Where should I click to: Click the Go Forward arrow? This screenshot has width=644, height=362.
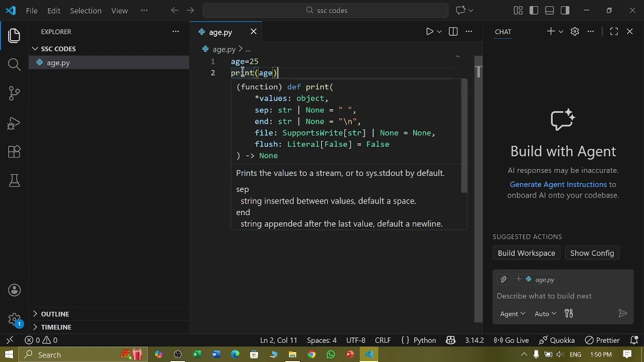click(190, 11)
